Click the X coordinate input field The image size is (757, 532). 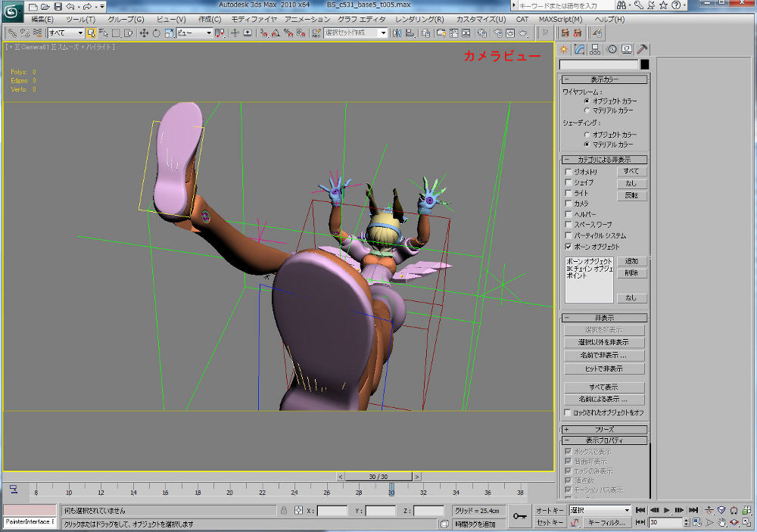[332, 511]
